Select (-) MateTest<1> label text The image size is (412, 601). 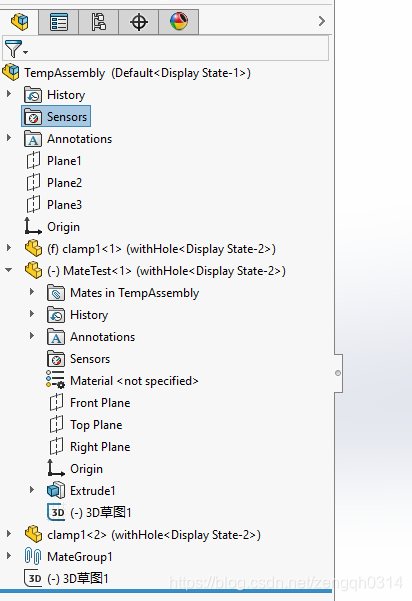click(166, 271)
